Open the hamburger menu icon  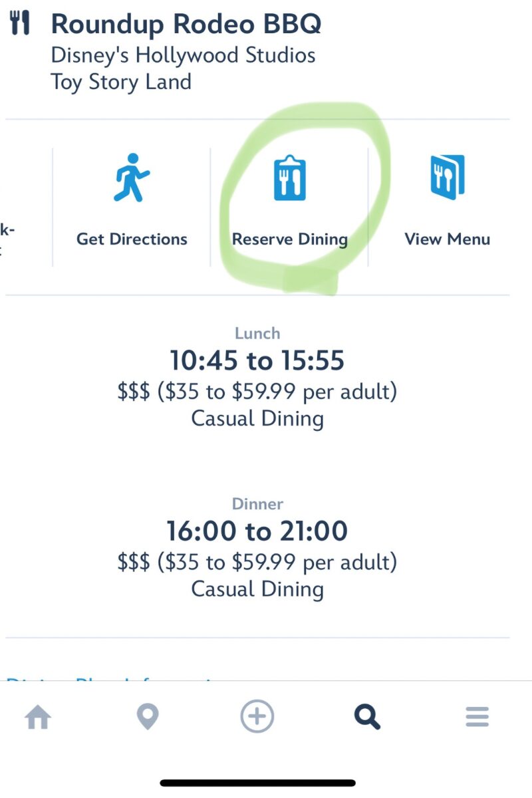pos(477,717)
